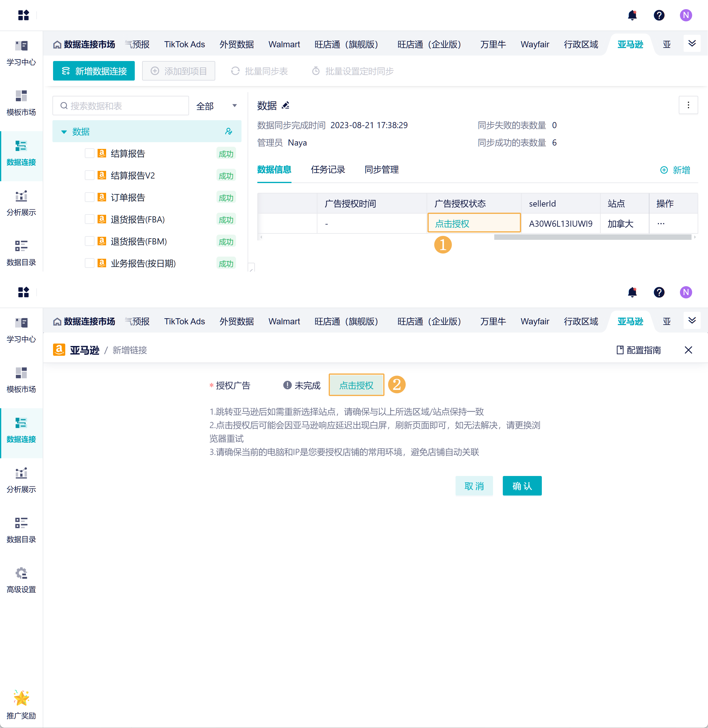Image resolution: width=708 pixels, height=728 pixels.
Task: Click the Amazon icon beside 结算报告
Action: coord(102,153)
